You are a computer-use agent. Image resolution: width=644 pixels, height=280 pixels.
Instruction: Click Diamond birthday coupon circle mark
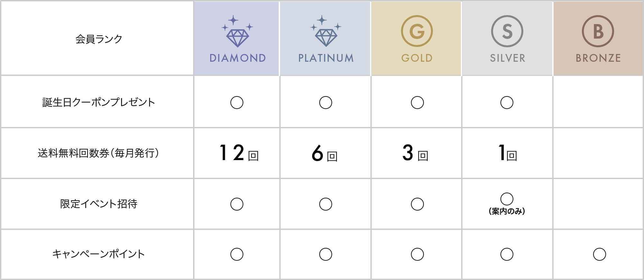click(x=237, y=103)
